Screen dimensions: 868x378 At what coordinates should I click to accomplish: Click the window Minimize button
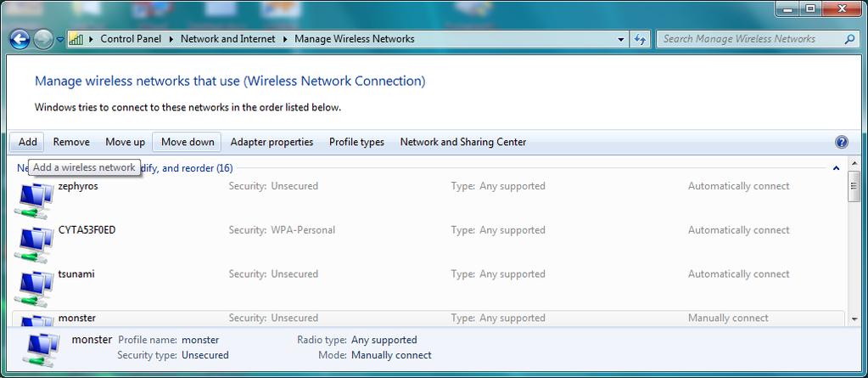(787, 8)
